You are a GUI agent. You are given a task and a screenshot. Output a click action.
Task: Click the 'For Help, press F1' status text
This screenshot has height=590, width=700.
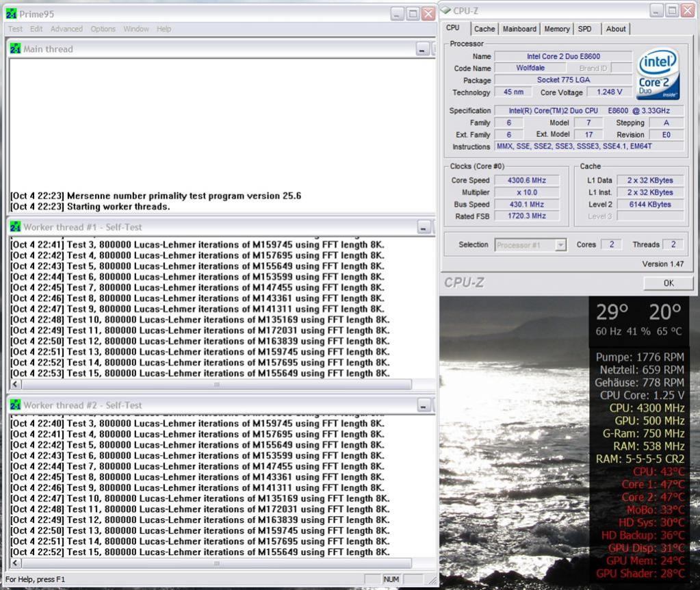coord(36,579)
